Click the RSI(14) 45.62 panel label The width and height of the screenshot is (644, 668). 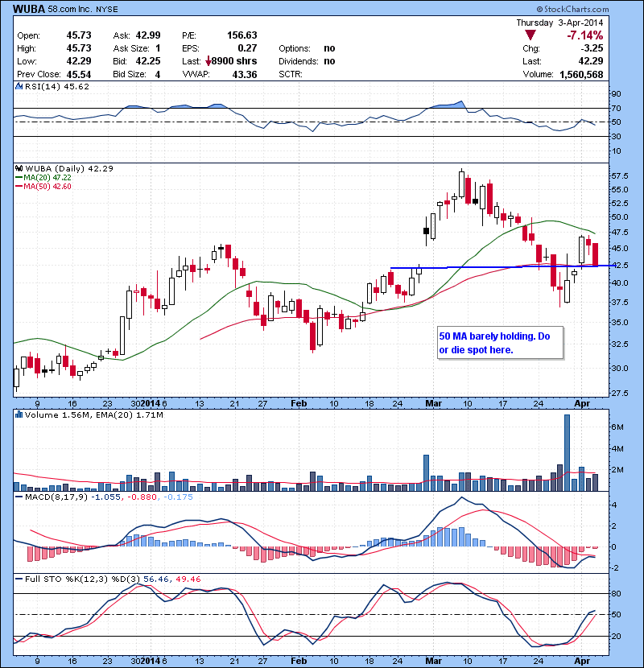(x=57, y=86)
